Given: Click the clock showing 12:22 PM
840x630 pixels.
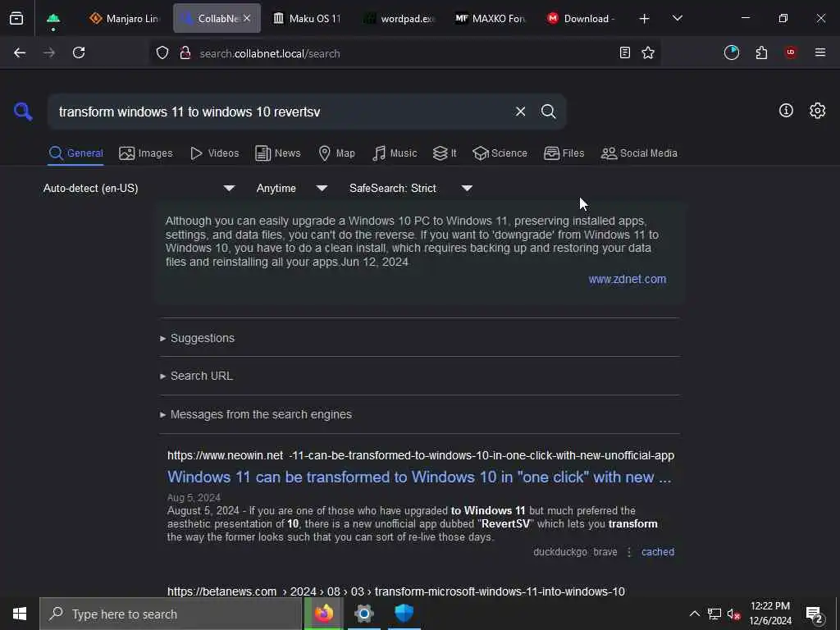Looking at the screenshot, I should [x=769, y=614].
